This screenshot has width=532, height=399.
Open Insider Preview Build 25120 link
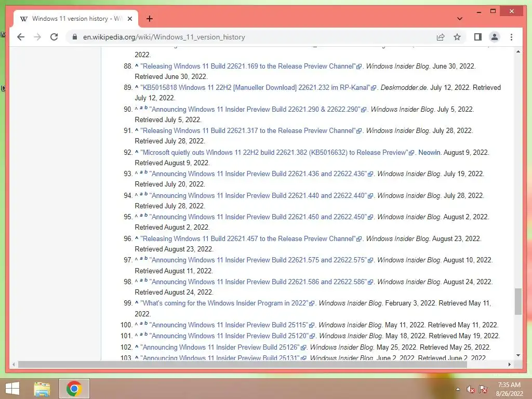tap(229, 336)
